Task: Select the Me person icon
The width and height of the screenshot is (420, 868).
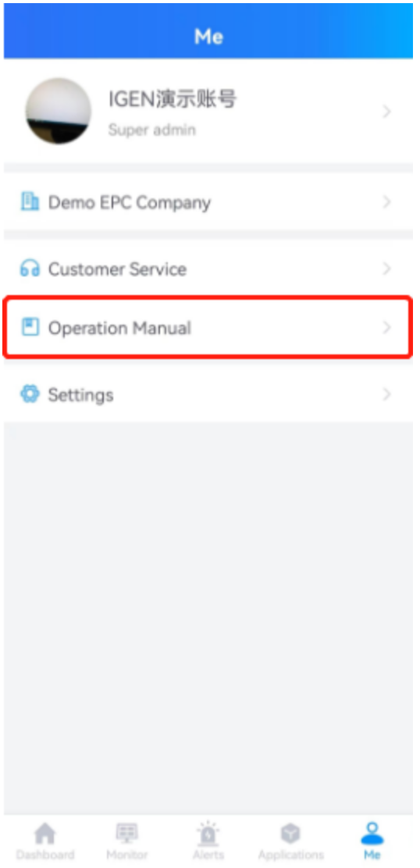Action: [x=372, y=833]
